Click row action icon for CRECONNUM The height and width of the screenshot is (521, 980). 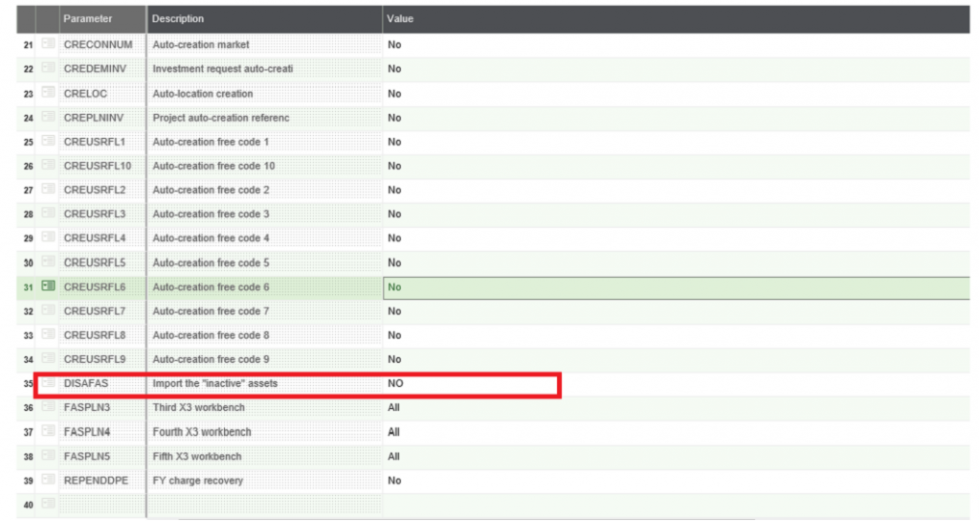pos(48,44)
